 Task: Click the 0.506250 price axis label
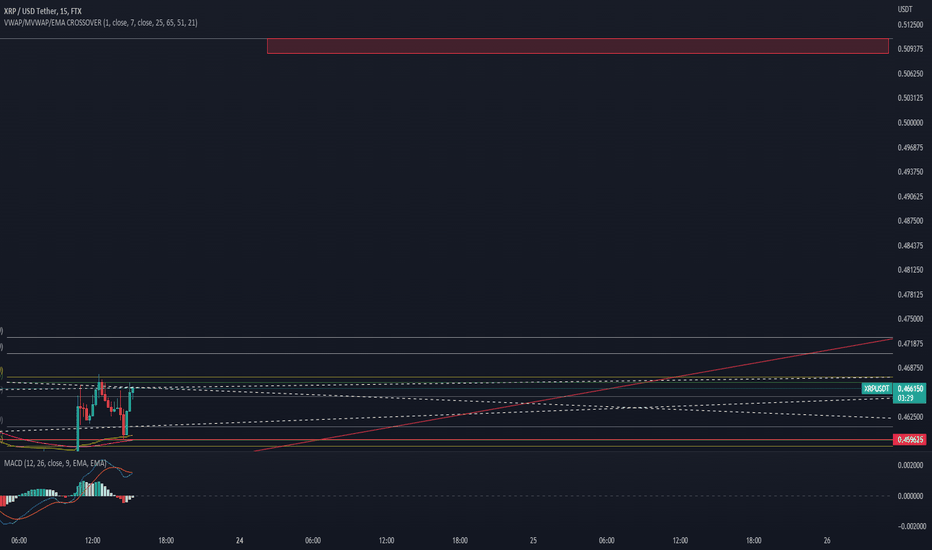[x=910, y=74]
